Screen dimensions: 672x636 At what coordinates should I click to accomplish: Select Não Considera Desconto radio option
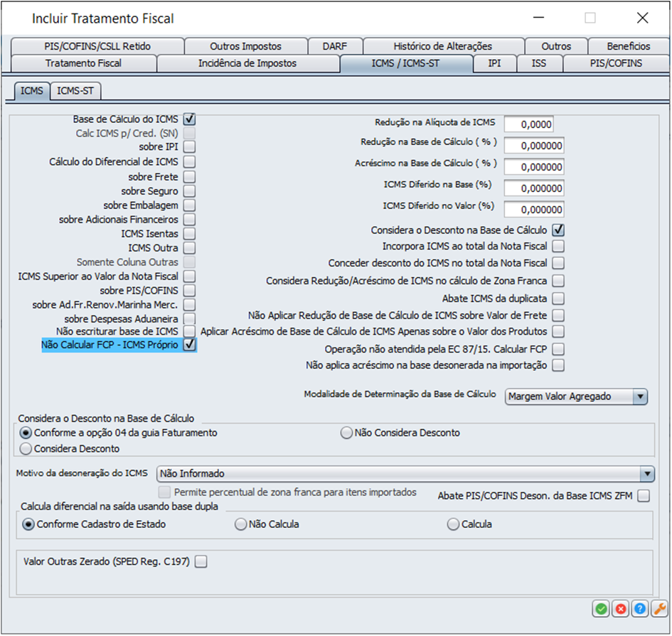click(x=347, y=433)
